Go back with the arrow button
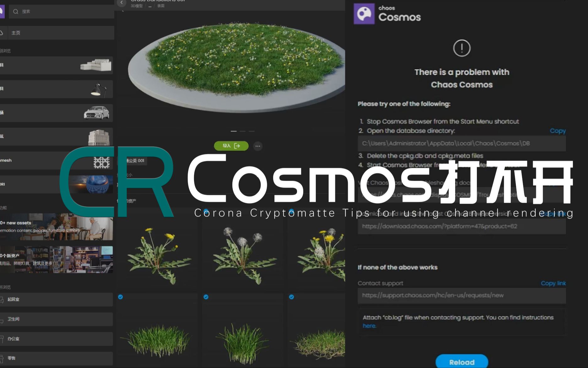This screenshot has height=368, width=588. [121, 3]
